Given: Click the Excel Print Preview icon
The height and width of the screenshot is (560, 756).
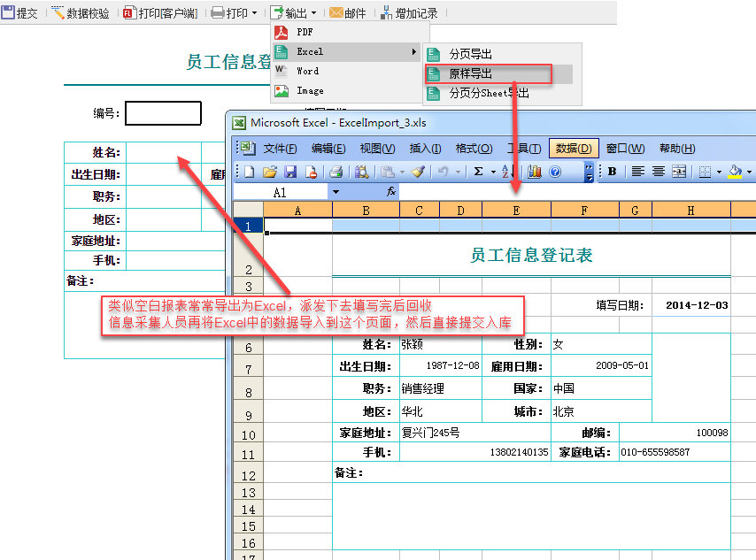Looking at the screenshot, I should click(361, 172).
